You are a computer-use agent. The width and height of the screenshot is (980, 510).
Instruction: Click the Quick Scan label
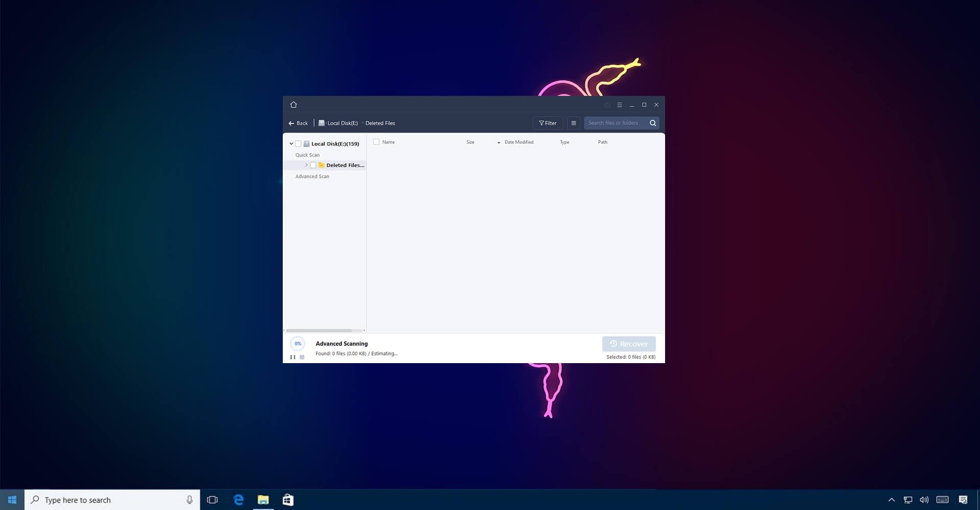pos(307,155)
